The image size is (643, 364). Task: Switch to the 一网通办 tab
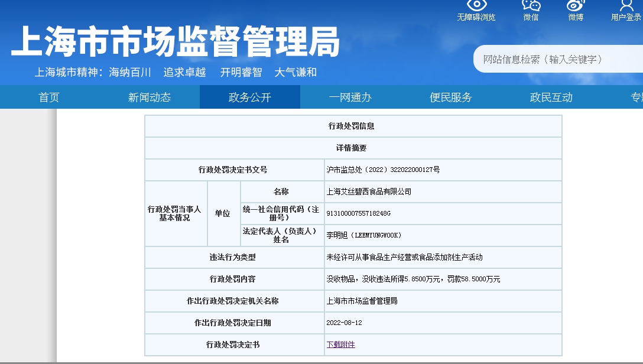[x=349, y=97]
